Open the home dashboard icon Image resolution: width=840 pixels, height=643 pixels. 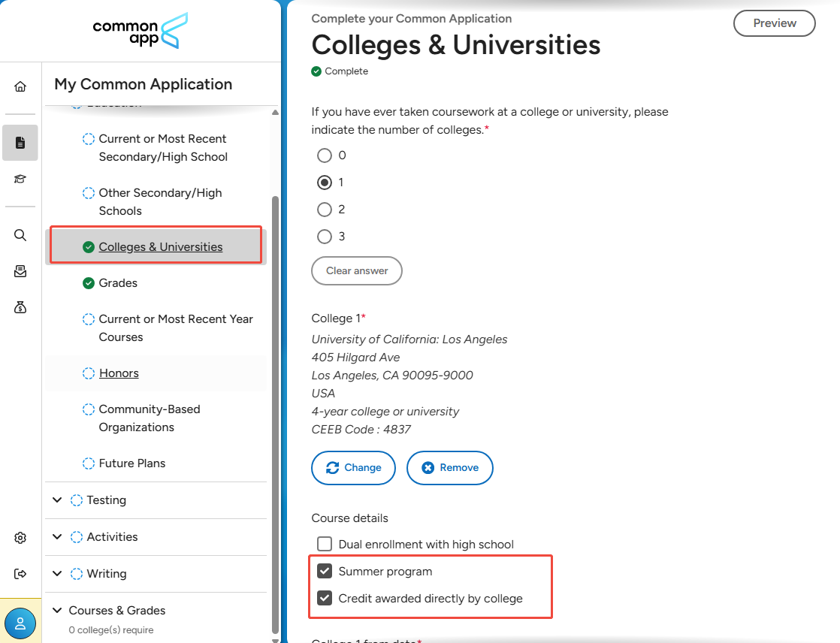(x=20, y=86)
